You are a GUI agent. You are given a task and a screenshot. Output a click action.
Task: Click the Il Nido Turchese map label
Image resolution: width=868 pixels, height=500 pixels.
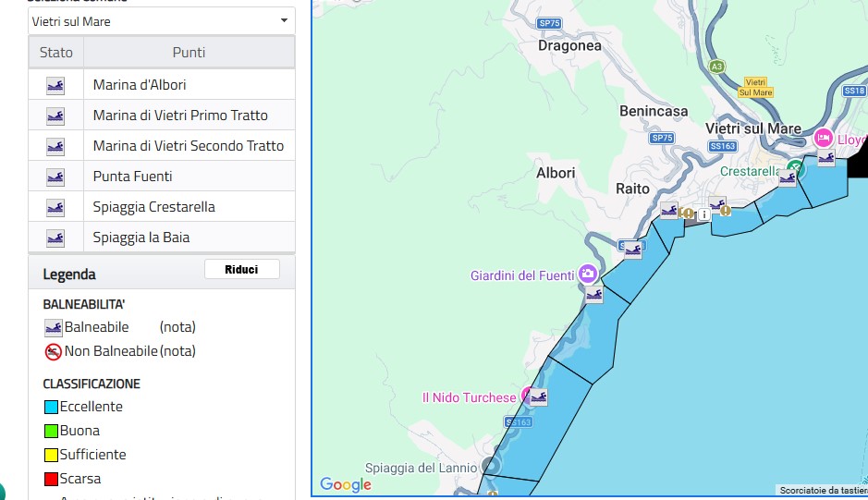tap(469, 397)
